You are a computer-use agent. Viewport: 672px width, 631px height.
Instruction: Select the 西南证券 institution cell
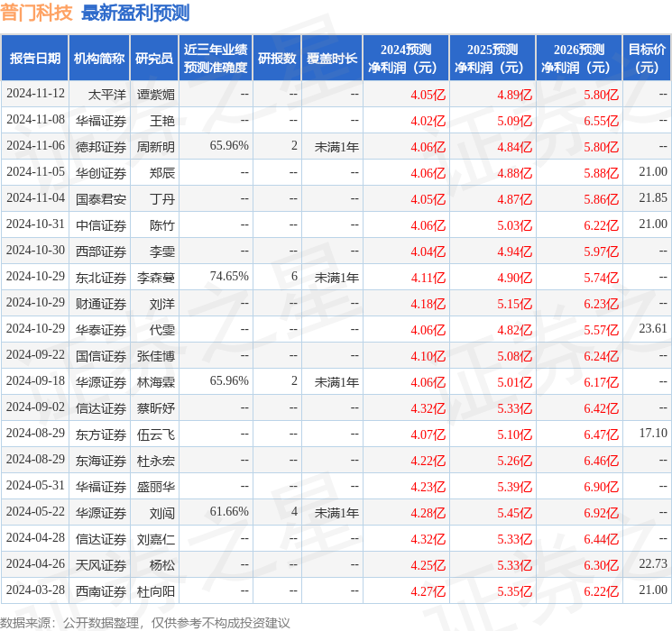pos(101,591)
